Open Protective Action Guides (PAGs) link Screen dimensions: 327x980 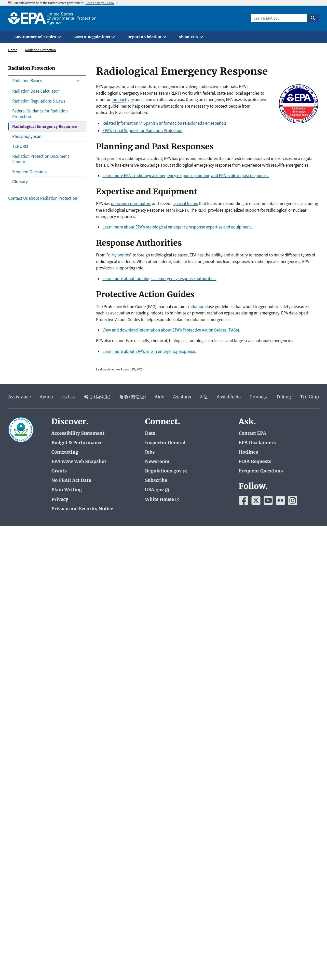(171, 330)
